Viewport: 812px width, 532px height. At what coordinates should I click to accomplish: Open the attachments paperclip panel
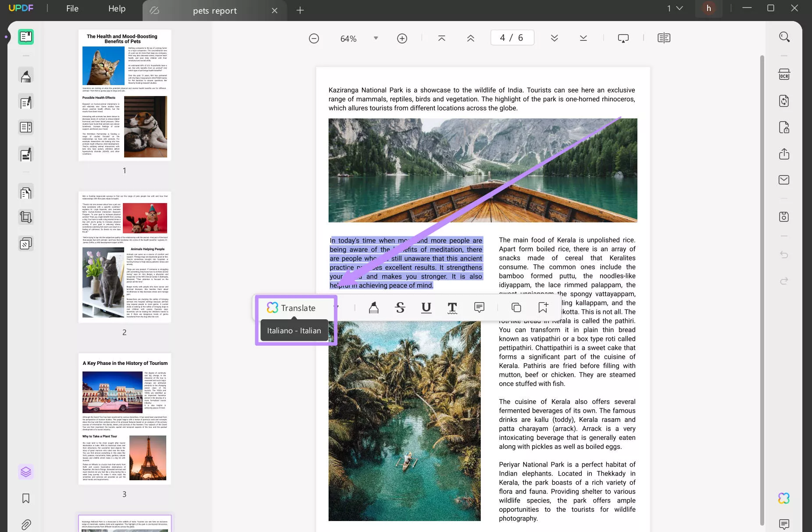(26, 524)
